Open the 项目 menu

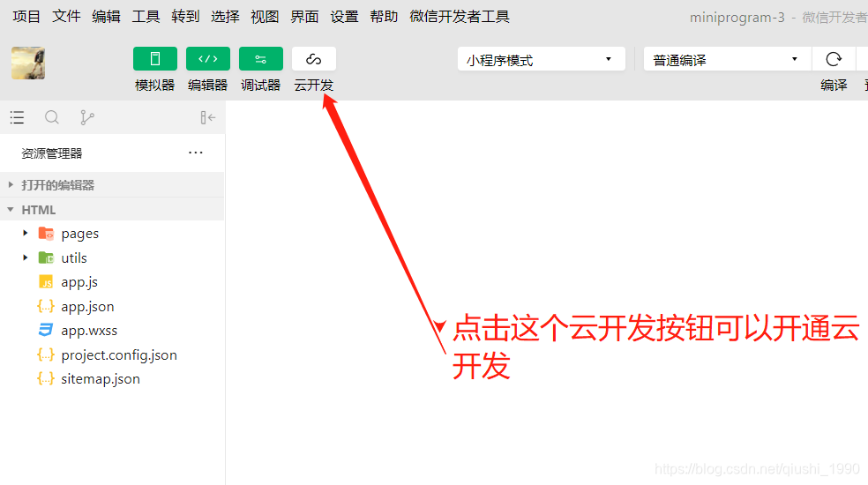(x=26, y=17)
